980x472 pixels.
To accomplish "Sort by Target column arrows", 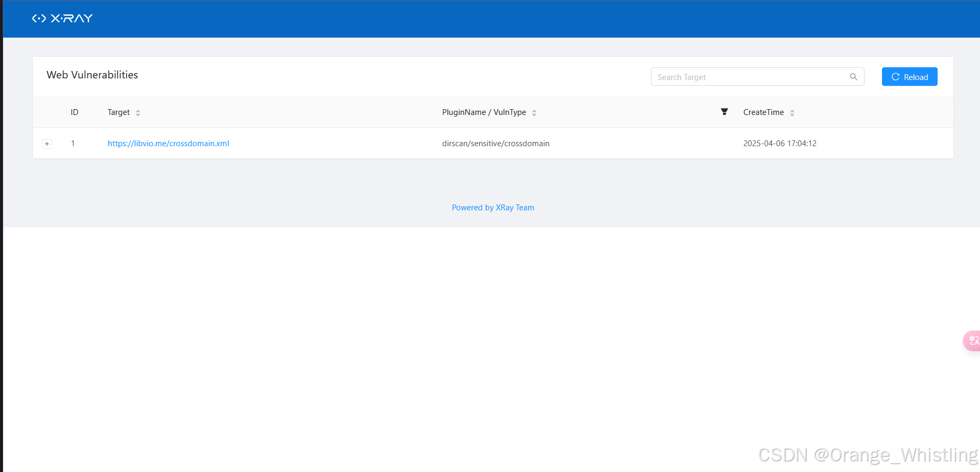I will tap(138, 113).
